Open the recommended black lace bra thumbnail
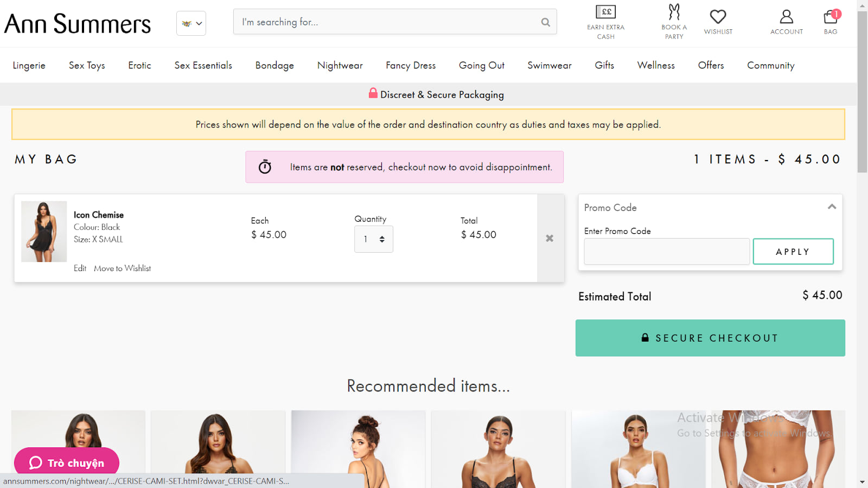This screenshot has width=868, height=488. click(498, 449)
